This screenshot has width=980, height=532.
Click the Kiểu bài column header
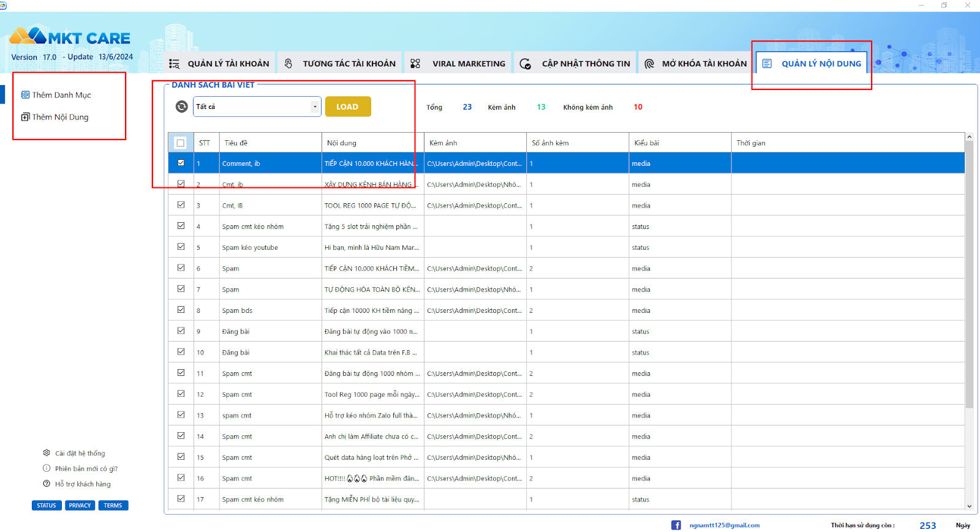tap(680, 143)
